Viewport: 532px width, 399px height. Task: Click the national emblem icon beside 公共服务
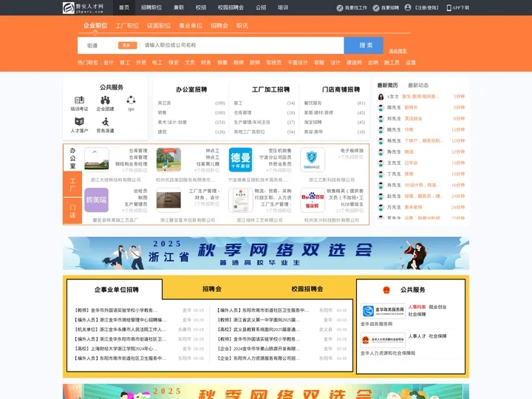(x=386, y=290)
